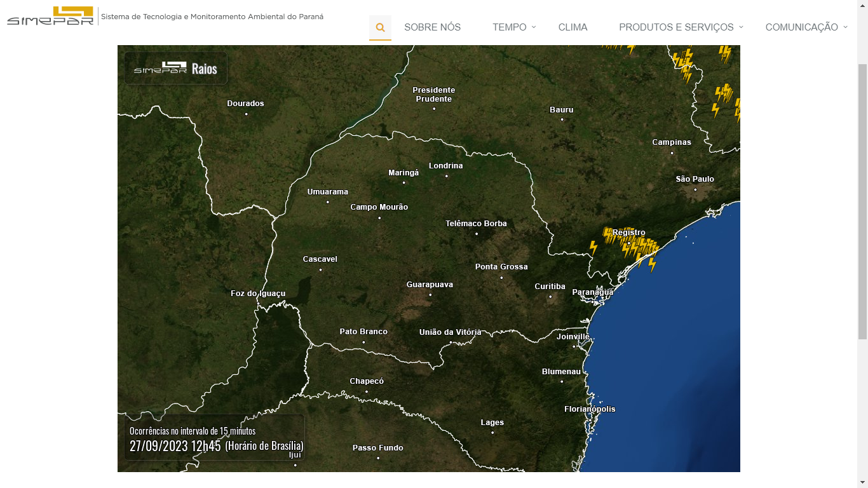Open the COMUNICAÇÃO menu

pyautogui.click(x=802, y=27)
